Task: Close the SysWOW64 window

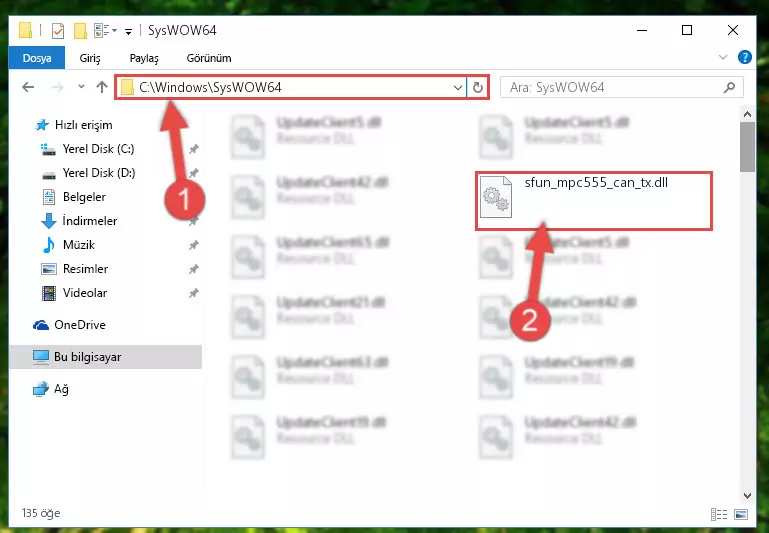Action: coord(733,30)
